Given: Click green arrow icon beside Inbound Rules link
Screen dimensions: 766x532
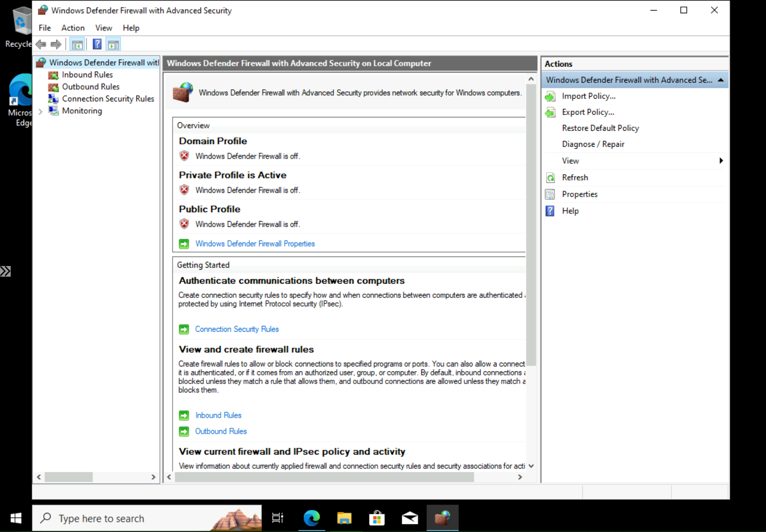Looking at the screenshot, I should (x=184, y=416).
